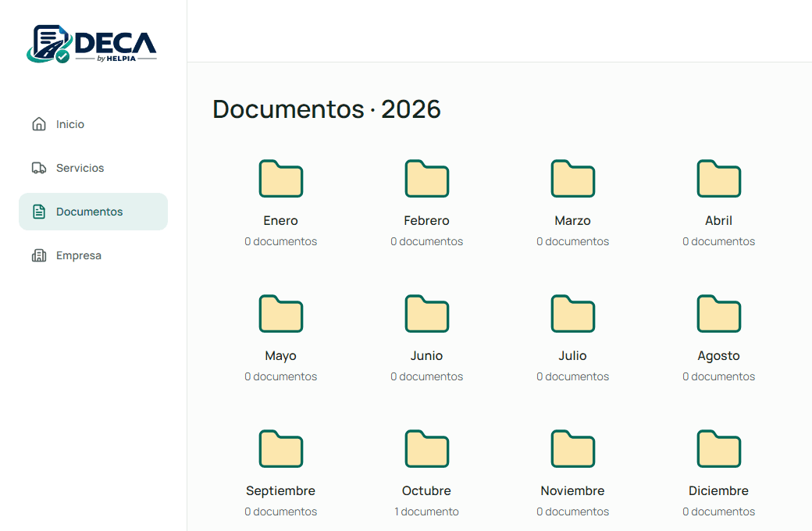Click '0 documentos' under Septiembre

280,511
